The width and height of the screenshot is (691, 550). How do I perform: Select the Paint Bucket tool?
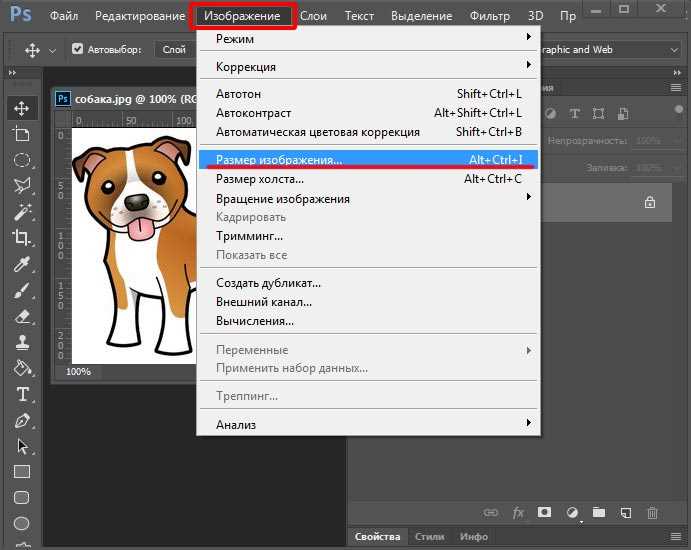tap(22, 368)
